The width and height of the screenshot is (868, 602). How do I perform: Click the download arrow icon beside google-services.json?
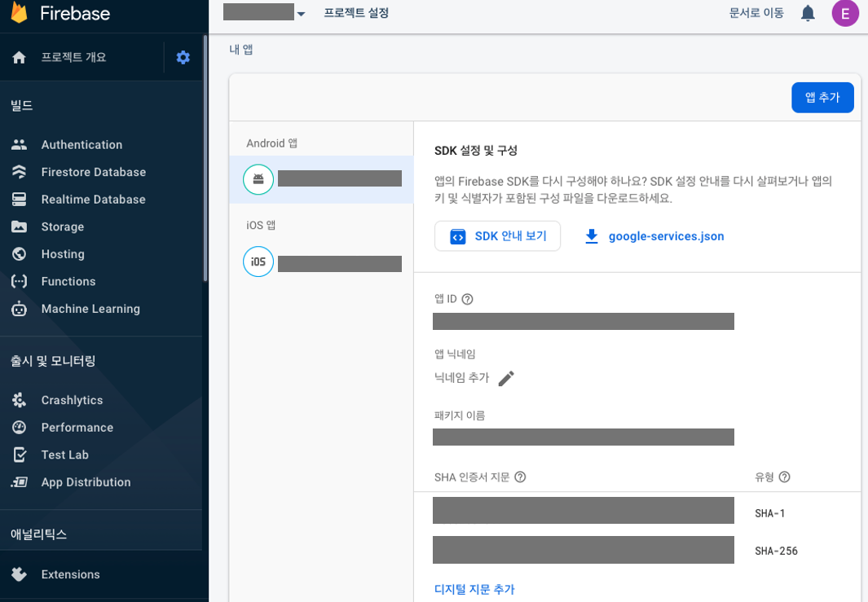point(592,236)
